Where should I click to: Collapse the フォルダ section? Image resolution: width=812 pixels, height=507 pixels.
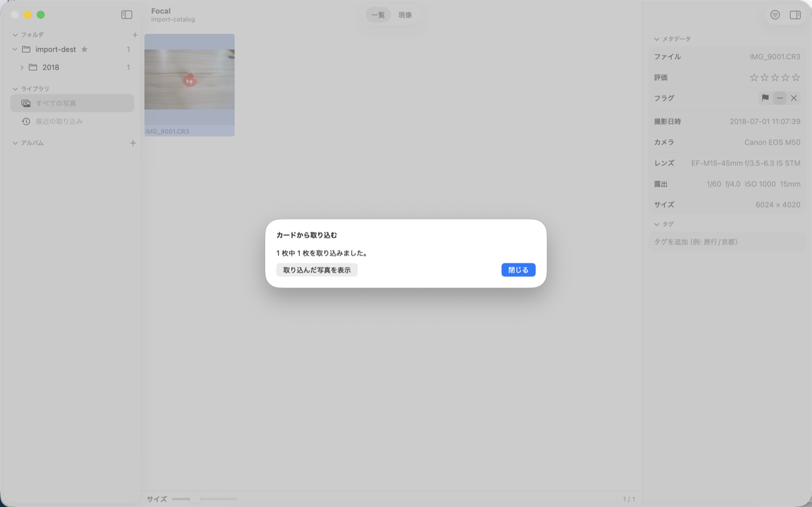pyautogui.click(x=15, y=35)
